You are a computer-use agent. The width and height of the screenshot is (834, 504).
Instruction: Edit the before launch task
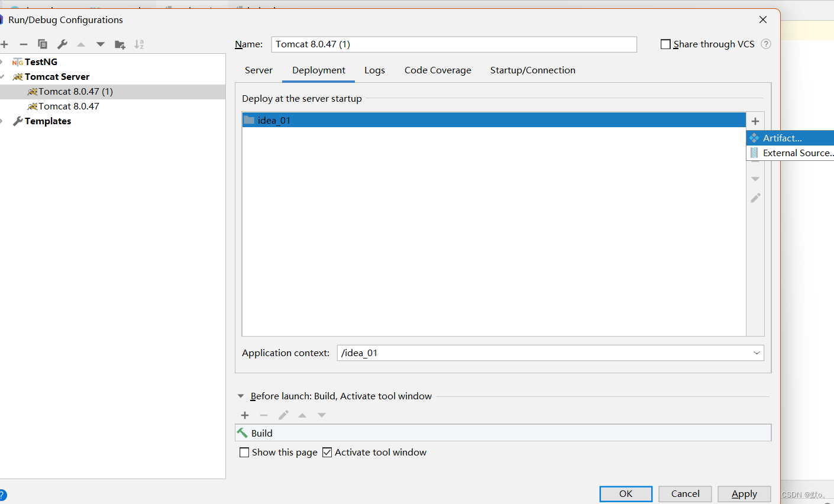tap(283, 415)
